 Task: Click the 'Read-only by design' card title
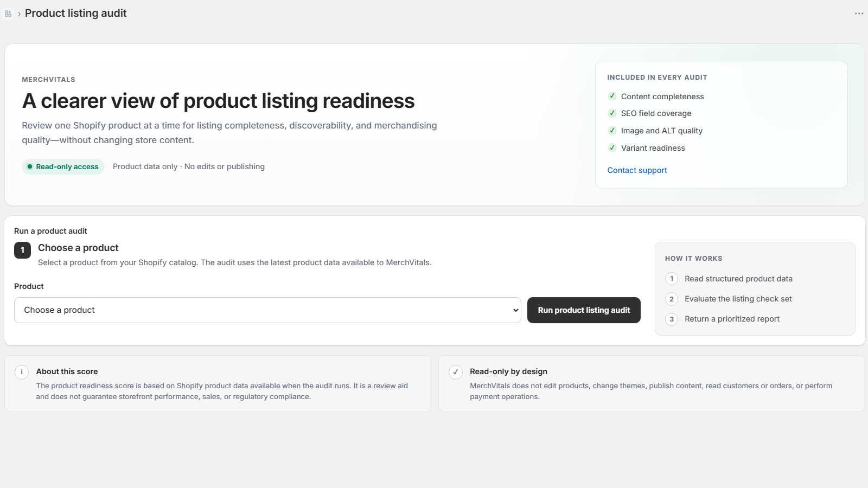click(508, 371)
